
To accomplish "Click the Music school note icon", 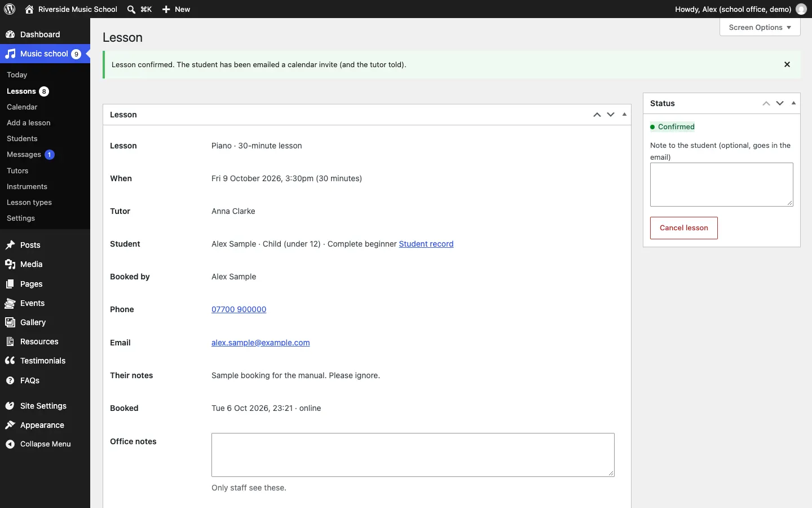I will pos(10,54).
